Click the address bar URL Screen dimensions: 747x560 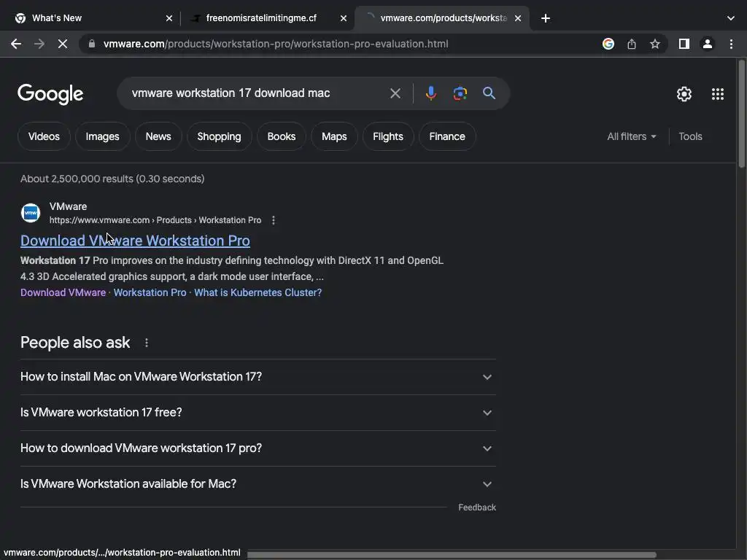click(276, 44)
